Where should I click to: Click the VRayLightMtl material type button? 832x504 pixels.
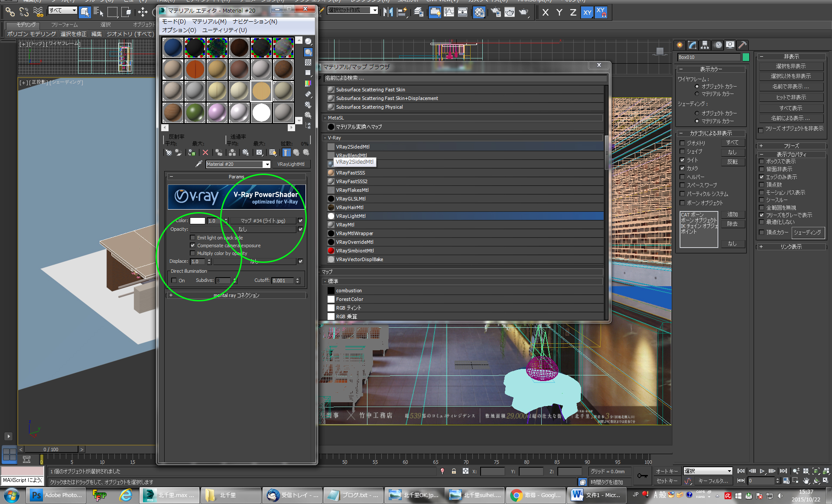291,164
